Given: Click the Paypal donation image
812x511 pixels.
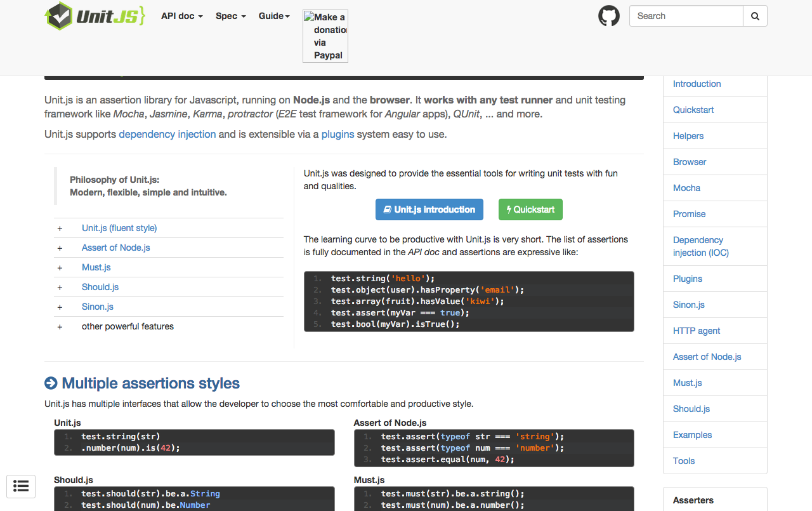Looking at the screenshot, I should [325, 36].
